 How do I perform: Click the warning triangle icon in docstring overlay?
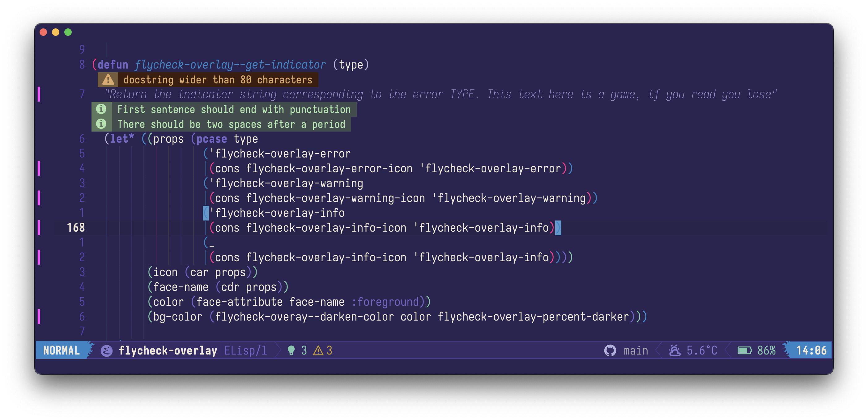(108, 80)
